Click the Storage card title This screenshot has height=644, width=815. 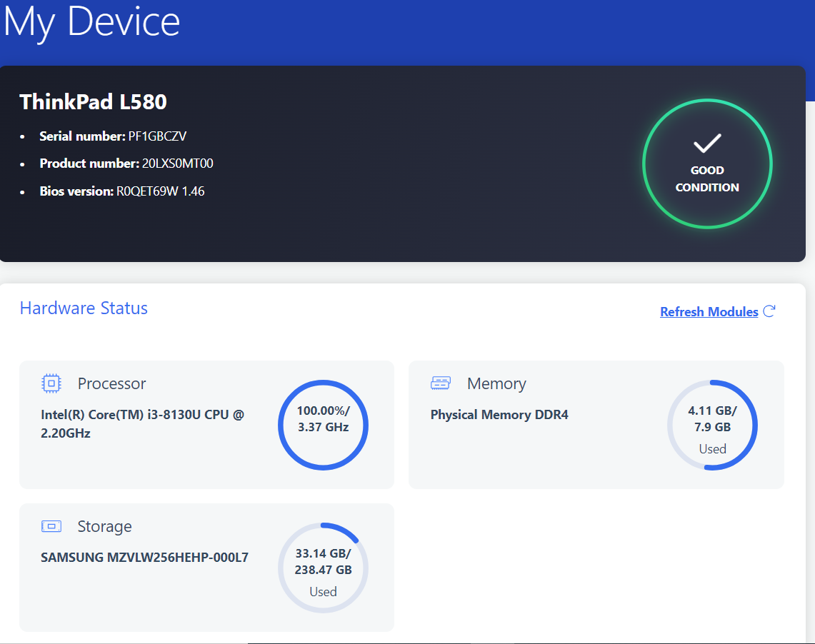[104, 526]
